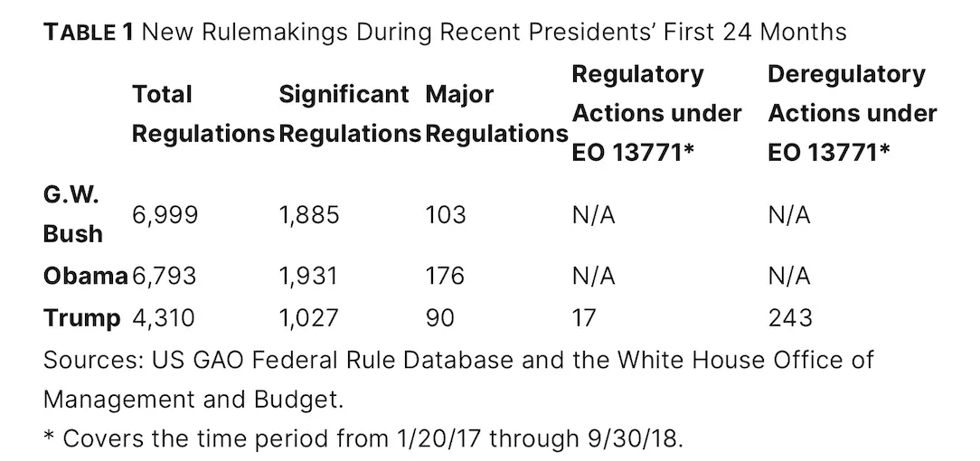Click Obama's 6,793 total regulations value

point(165,276)
